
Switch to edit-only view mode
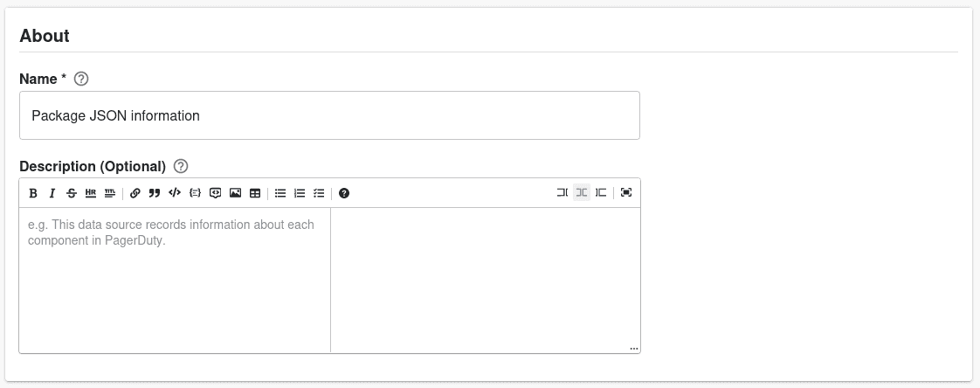point(562,193)
